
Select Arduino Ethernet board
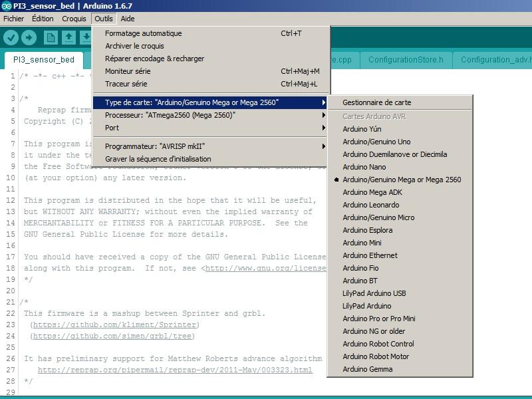point(400,255)
